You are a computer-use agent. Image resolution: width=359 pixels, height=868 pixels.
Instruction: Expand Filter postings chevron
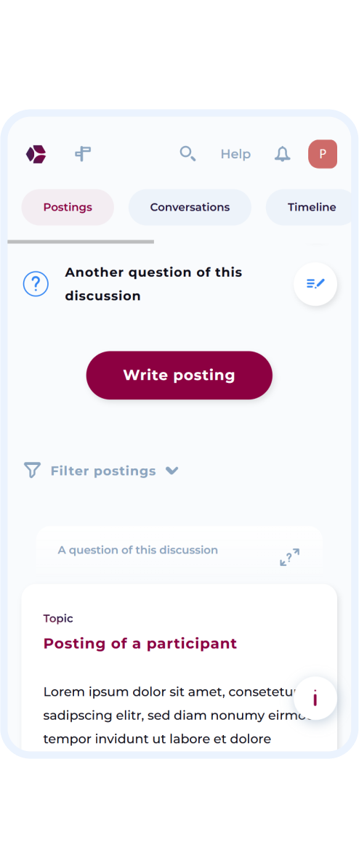(x=172, y=471)
